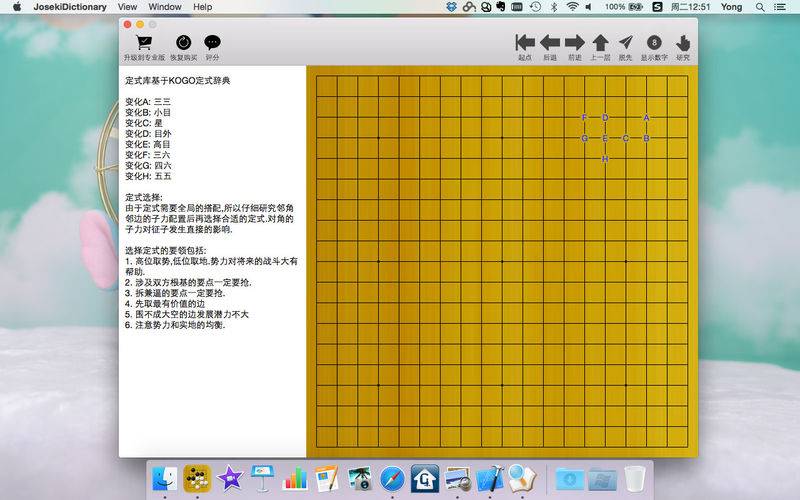Open Finder from the dock

pos(164,479)
